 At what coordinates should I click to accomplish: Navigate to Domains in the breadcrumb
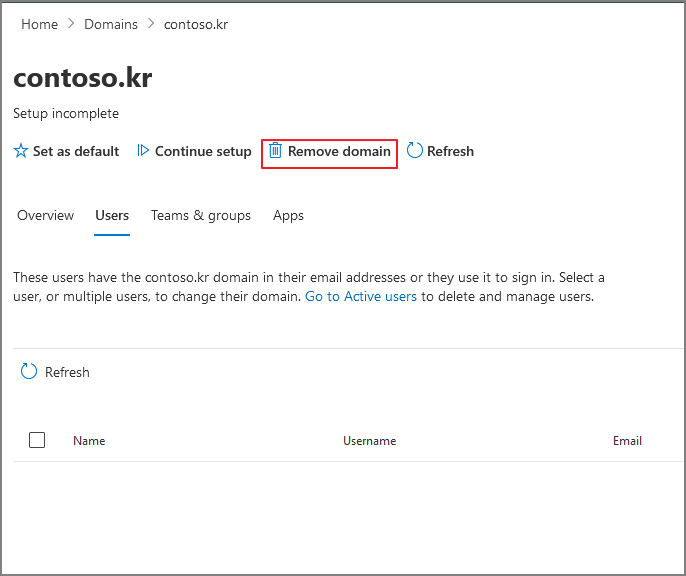(111, 24)
